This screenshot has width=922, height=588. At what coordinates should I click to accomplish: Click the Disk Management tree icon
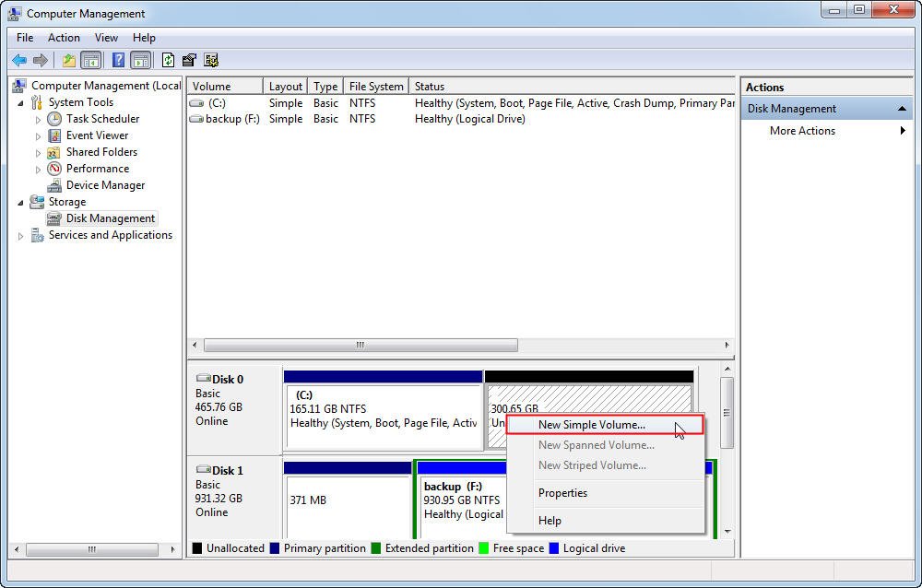coord(54,218)
